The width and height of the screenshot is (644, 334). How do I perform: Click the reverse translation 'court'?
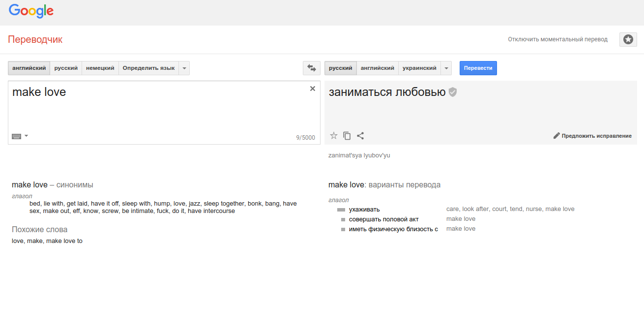click(499, 209)
